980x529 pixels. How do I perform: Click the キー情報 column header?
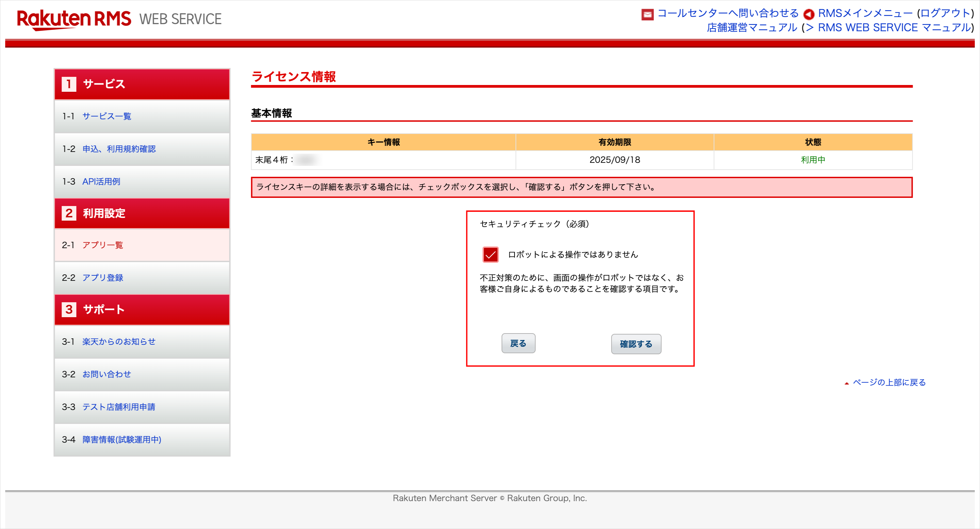pos(383,142)
